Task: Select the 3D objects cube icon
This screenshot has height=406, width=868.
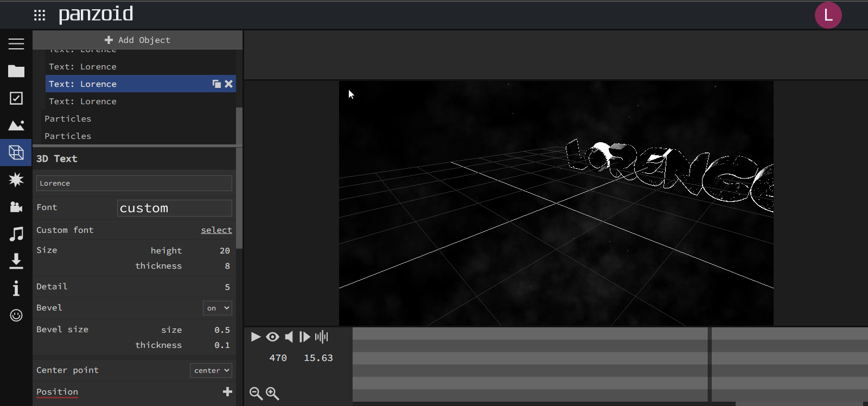Action: pos(16,153)
